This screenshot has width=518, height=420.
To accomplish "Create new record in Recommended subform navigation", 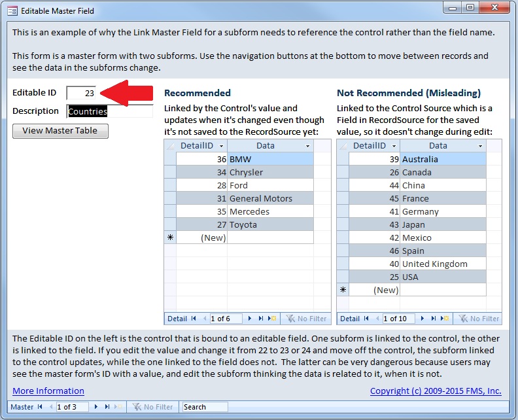I will (x=271, y=319).
